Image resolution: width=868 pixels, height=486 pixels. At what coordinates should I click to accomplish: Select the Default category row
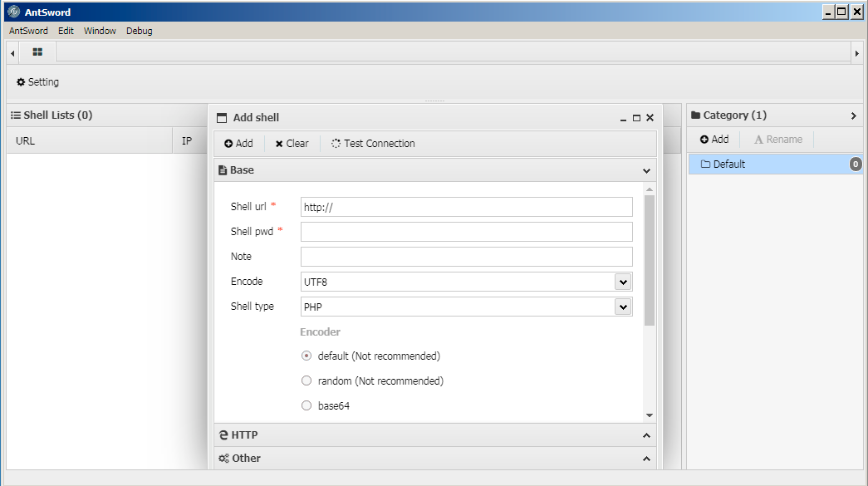pos(776,164)
